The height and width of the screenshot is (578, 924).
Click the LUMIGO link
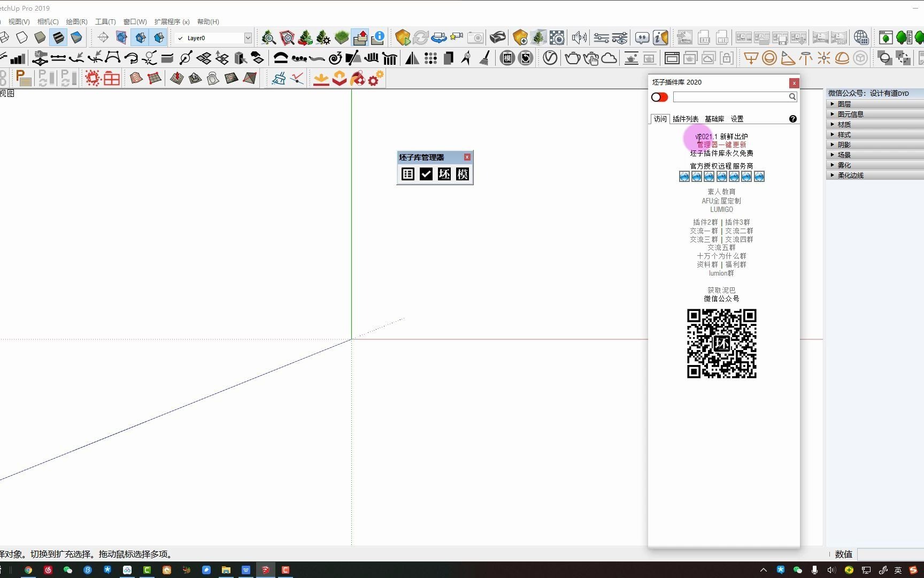(721, 209)
